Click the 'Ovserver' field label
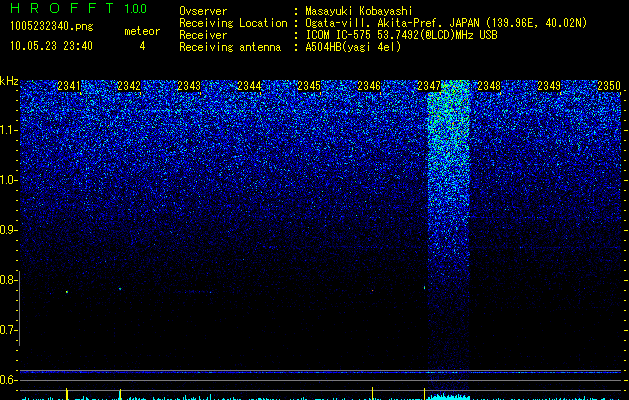 (x=203, y=11)
